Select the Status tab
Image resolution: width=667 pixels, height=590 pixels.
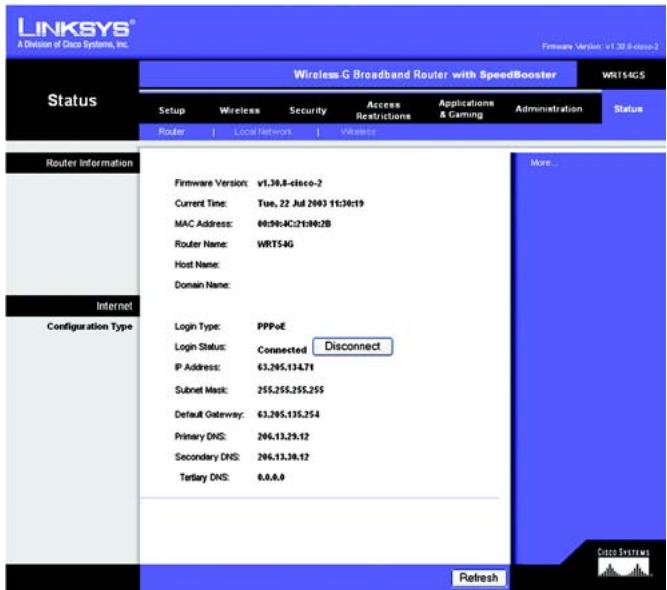click(x=628, y=109)
